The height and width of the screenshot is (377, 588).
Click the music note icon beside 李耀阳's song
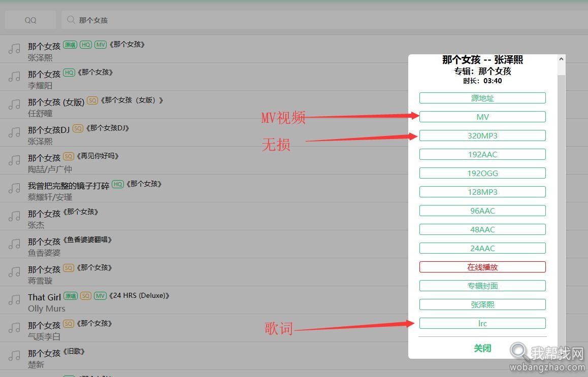coord(14,77)
